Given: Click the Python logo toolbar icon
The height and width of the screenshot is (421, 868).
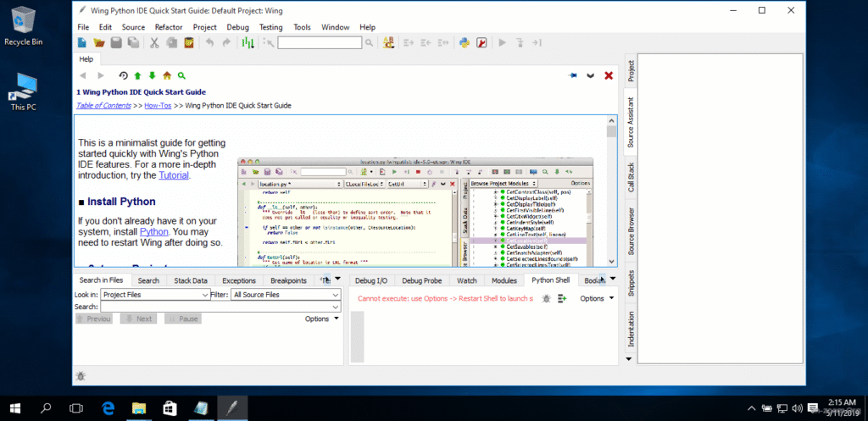Looking at the screenshot, I should click(465, 42).
